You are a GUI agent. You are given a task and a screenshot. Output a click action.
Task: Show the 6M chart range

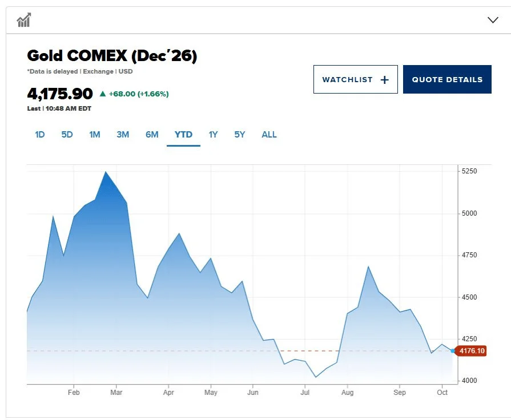tap(152, 135)
